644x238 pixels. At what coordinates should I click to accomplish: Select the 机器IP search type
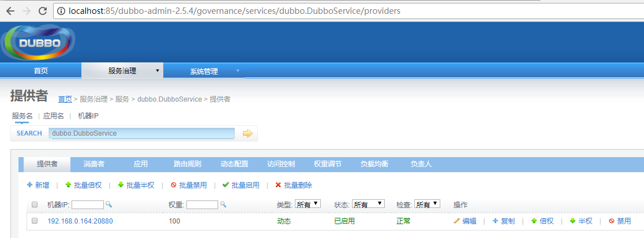[x=88, y=116]
